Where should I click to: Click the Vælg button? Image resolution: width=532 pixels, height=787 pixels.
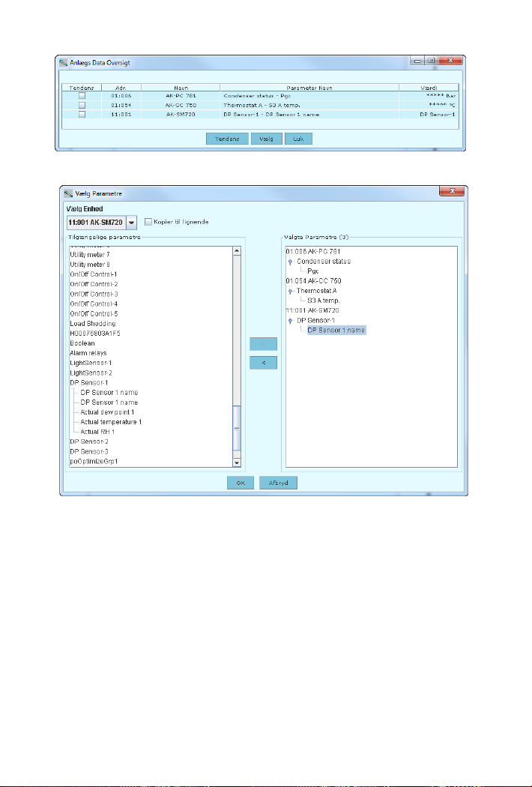click(267, 139)
